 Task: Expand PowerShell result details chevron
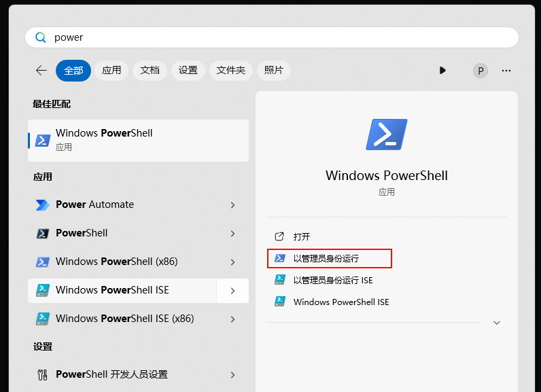coord(232,234)
